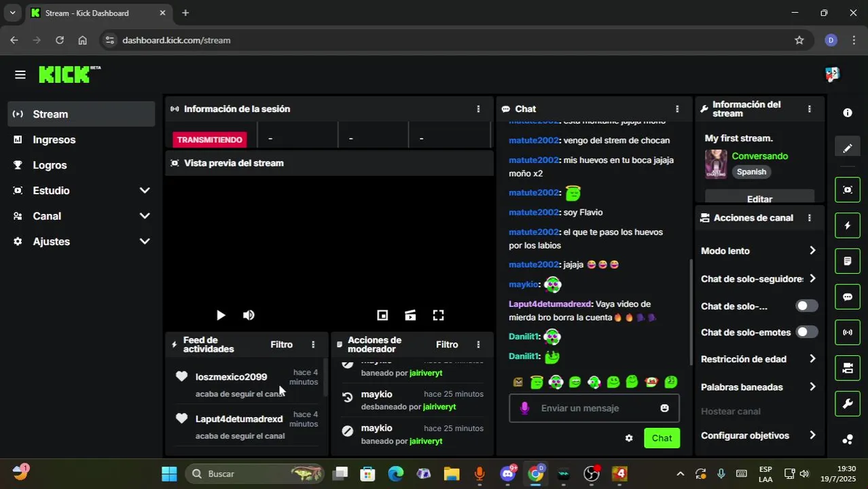Go to Ingresos page
Image resolution: width=868 pixels, height=489 pixels.
tap(82, 140)
